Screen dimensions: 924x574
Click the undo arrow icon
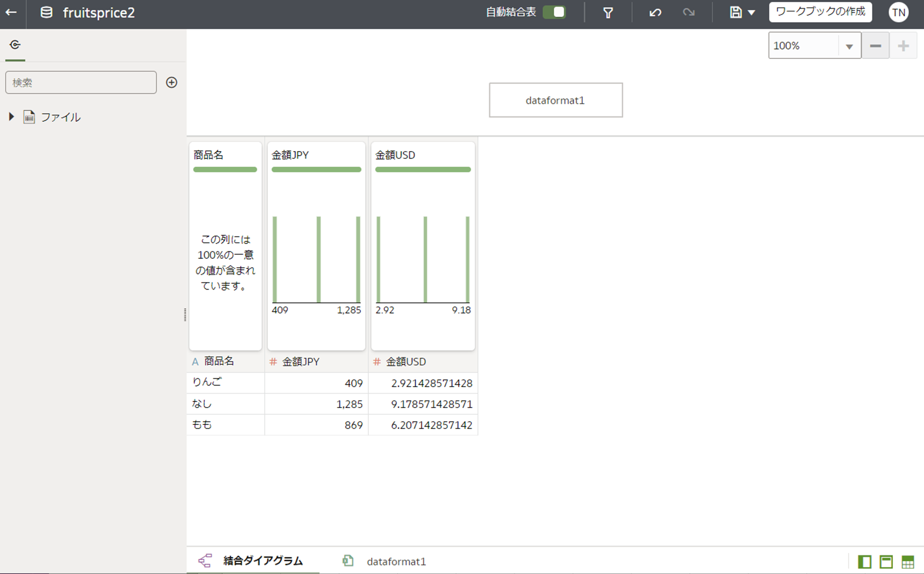point(655,13)
